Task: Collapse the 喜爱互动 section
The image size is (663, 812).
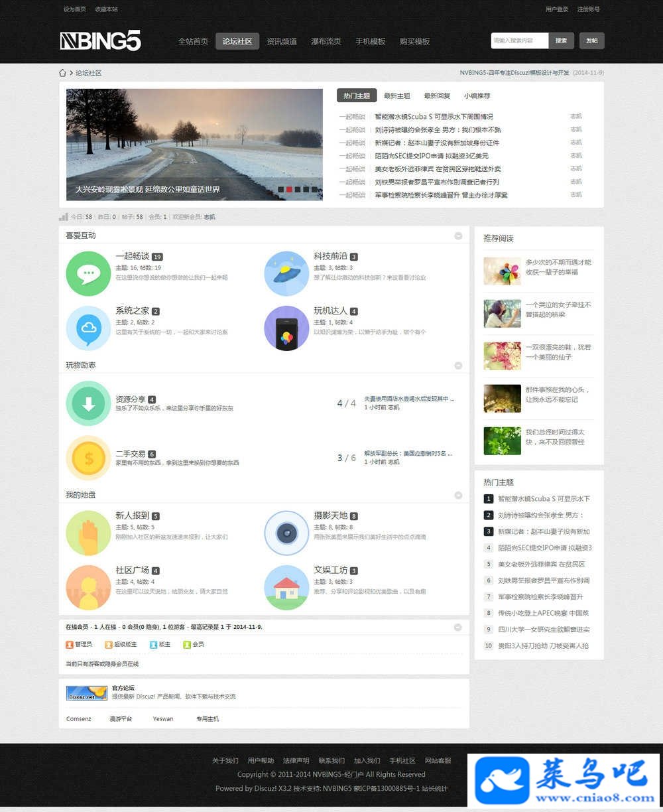Action: pyautogui.click(x=458, y=236)
